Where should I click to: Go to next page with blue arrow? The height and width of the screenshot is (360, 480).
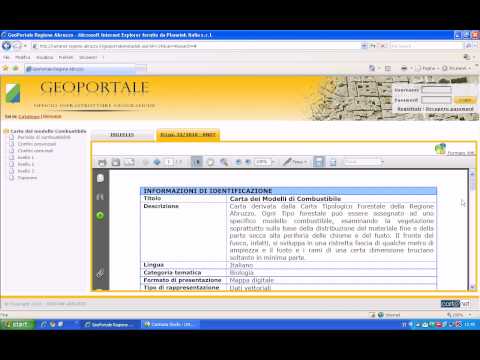157,162
